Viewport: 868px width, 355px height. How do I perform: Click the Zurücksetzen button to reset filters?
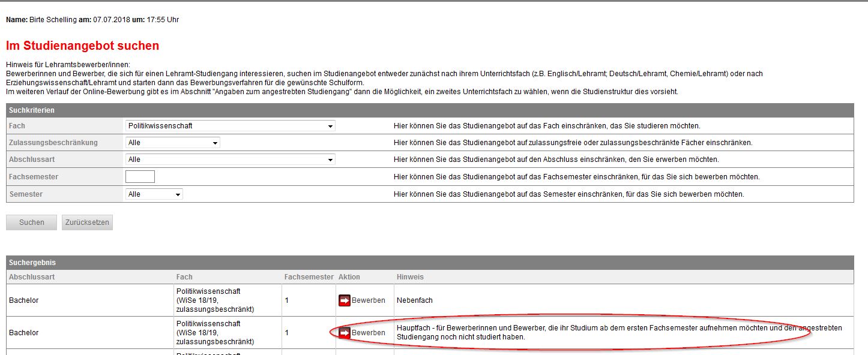click(86, 222)
